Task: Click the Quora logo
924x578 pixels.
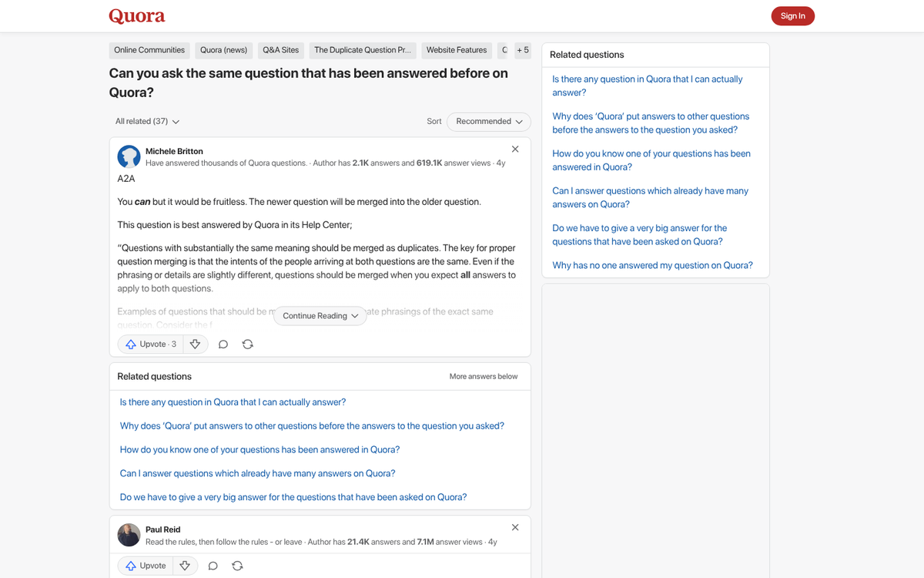Action: pos(137,15)
